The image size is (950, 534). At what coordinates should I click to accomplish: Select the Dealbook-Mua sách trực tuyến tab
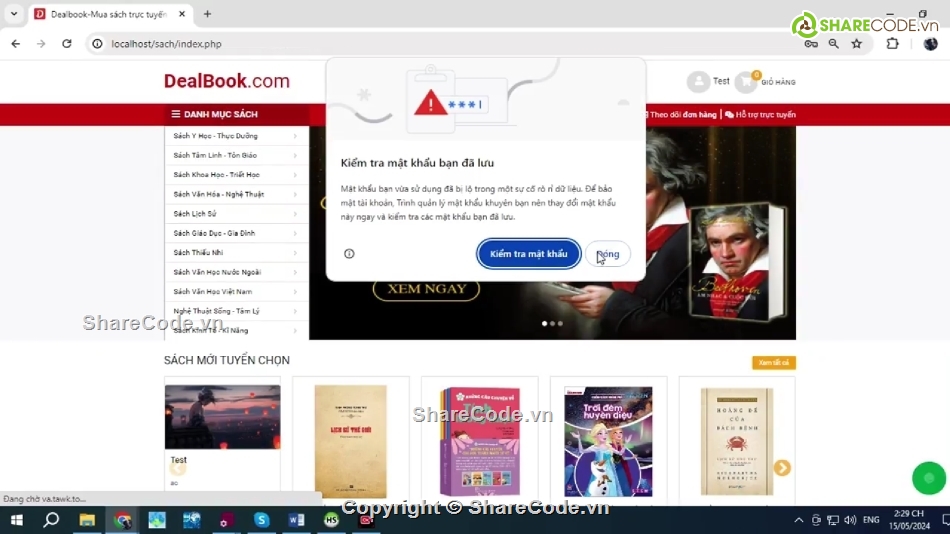coord(109,14)
